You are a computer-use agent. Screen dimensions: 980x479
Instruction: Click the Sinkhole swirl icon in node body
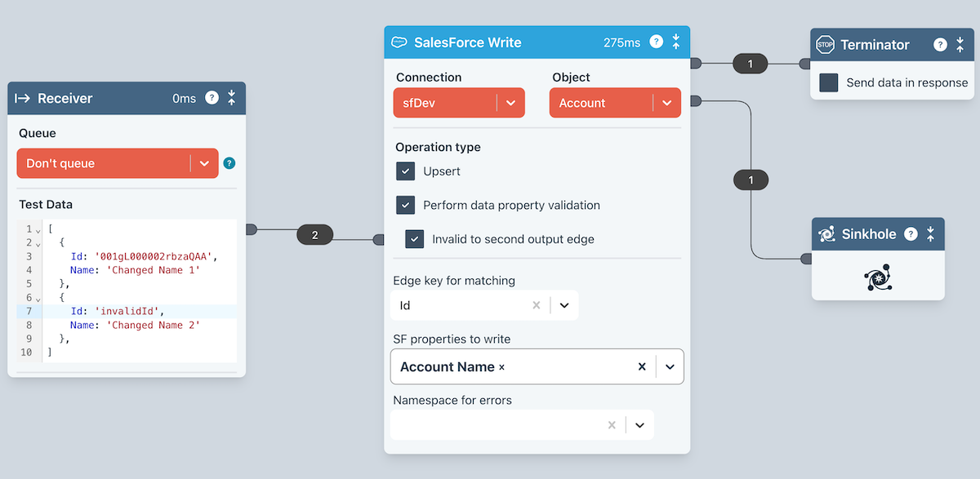pos(877,277)
